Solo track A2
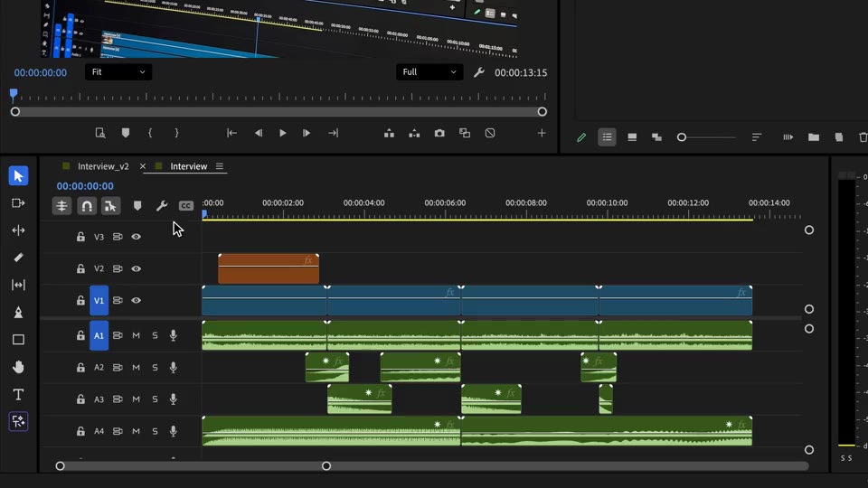Screen dimensions: 868x488 point(155,368)
